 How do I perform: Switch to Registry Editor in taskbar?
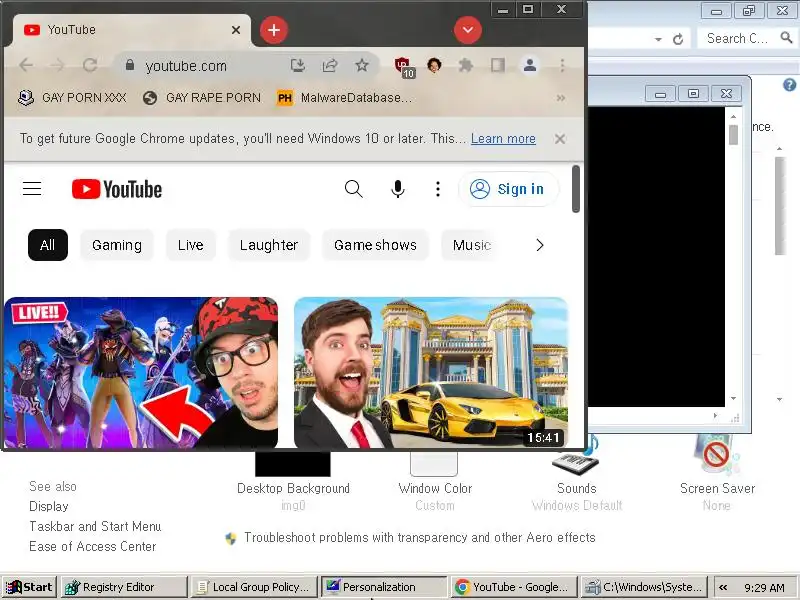[124, 587]
